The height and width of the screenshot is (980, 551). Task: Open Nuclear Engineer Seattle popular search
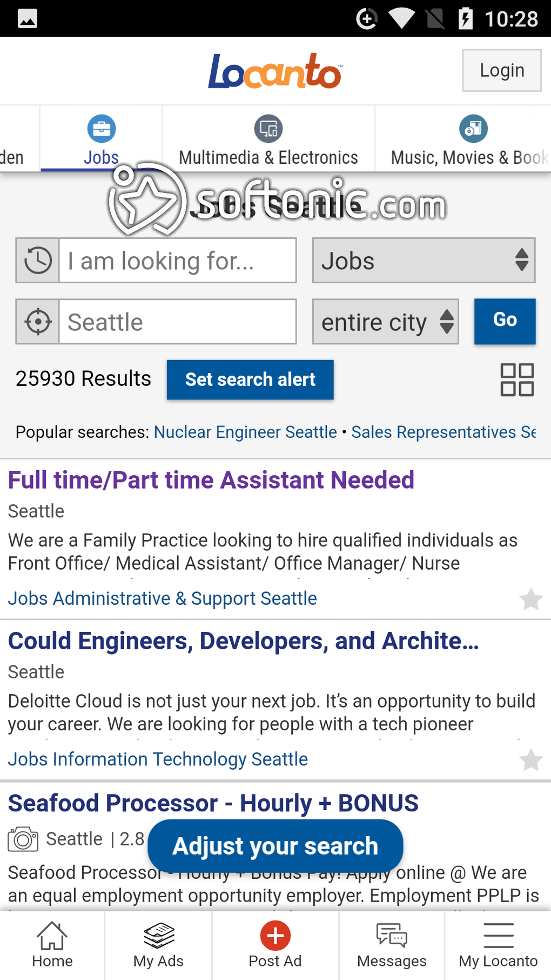point(245,432)
